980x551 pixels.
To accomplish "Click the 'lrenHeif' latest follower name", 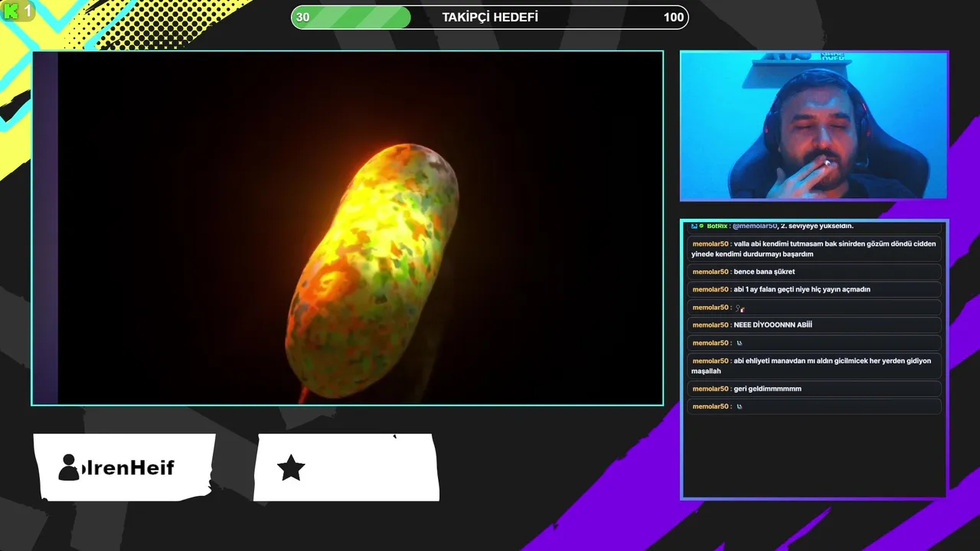I will coord(127,468).
